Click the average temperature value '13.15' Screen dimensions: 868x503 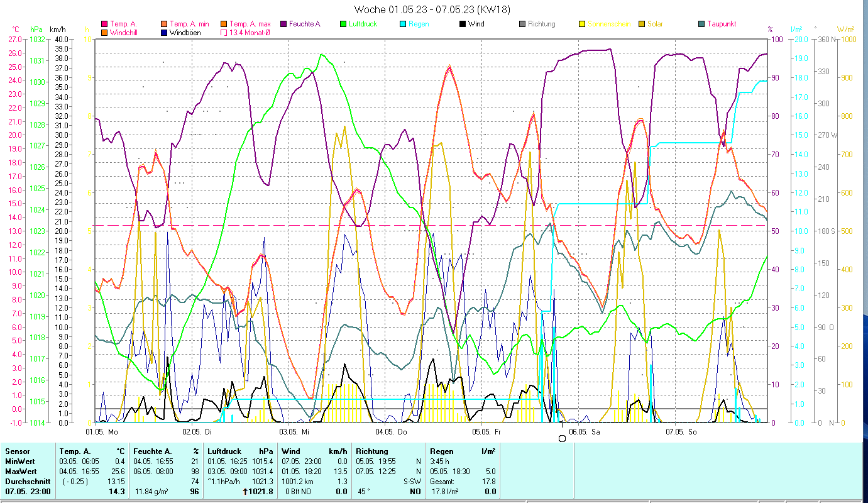(116, 482)
